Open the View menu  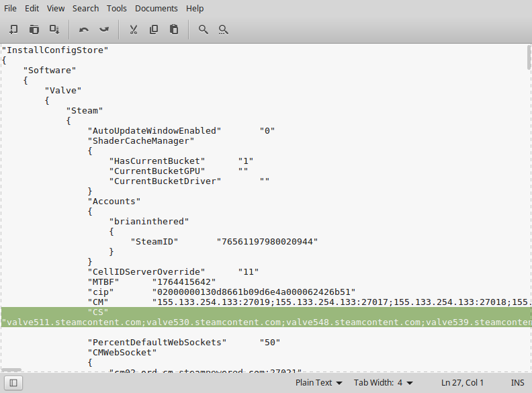(x=56, y=9)
